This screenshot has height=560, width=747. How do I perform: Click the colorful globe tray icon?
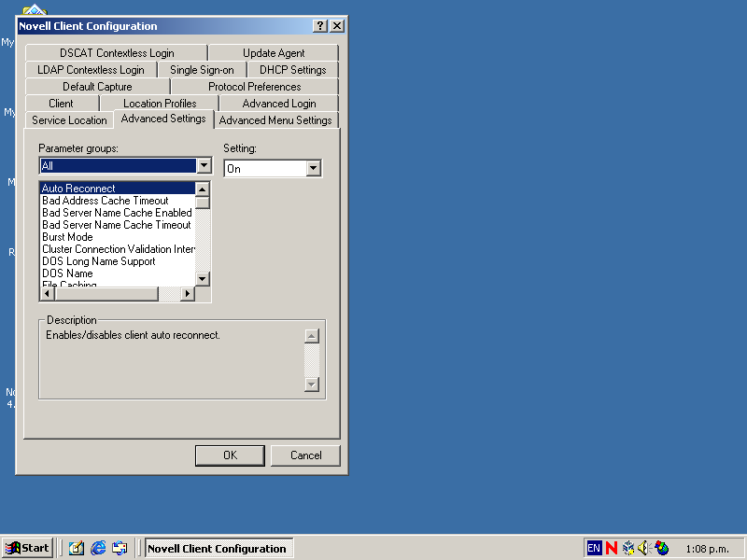pos(662,548)
